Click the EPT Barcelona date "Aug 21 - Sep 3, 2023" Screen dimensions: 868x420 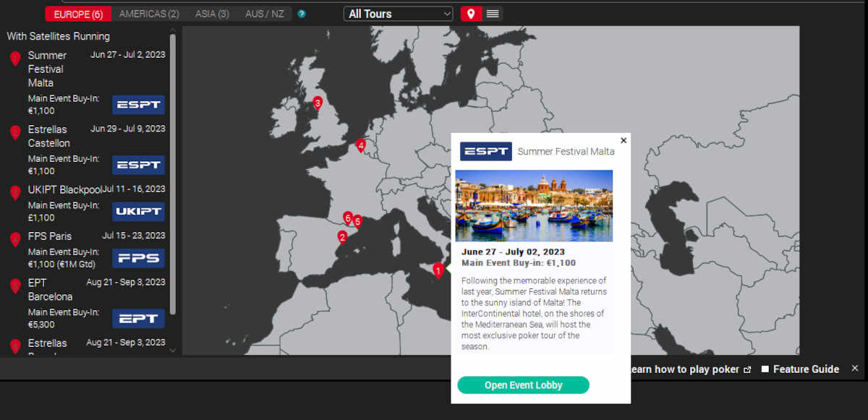click(x=126, y=282)
